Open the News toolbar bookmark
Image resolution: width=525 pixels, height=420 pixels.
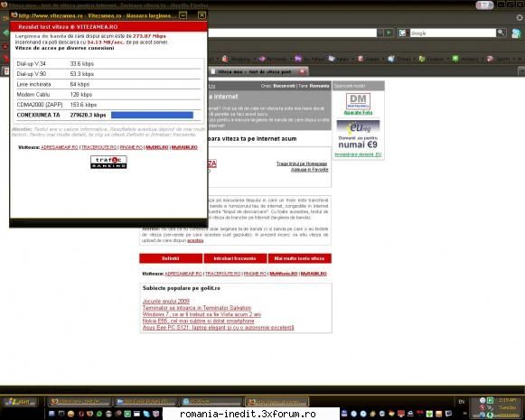pos(339,60)
